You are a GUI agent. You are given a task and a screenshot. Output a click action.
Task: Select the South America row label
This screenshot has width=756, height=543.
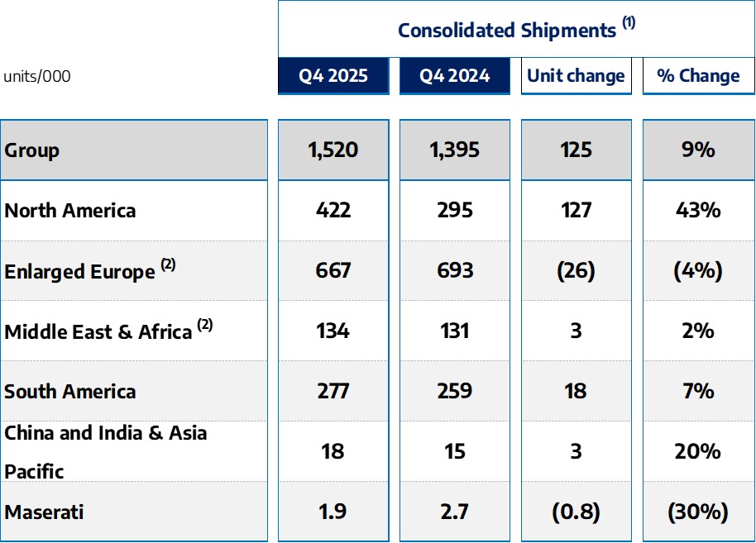[70, 391]
